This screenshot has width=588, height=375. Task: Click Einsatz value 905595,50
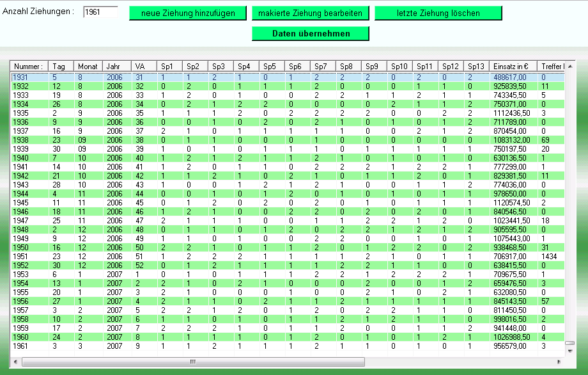pyautogui.click(x=509, y=230)
